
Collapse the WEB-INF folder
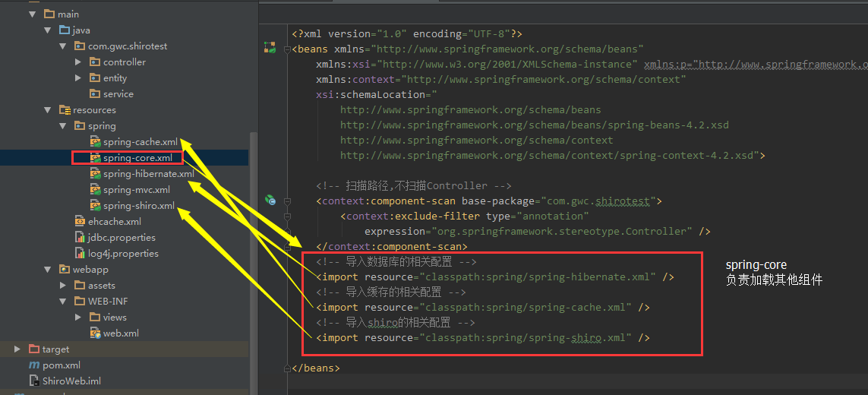[x=63, y=302]
